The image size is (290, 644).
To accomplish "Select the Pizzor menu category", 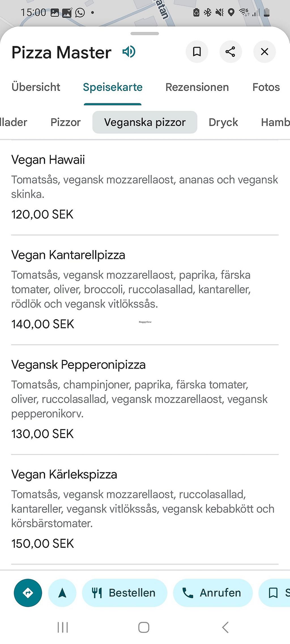I will [66, 122].
